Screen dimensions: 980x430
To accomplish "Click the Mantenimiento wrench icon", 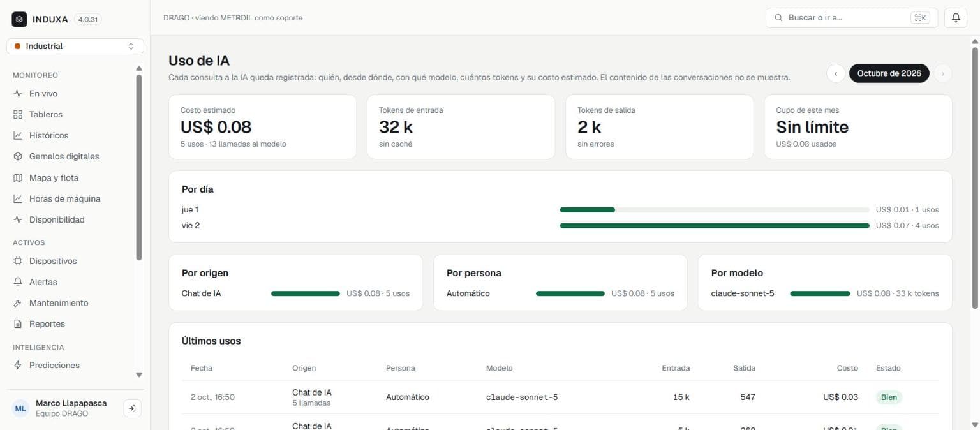I will [x=18, y=303].
